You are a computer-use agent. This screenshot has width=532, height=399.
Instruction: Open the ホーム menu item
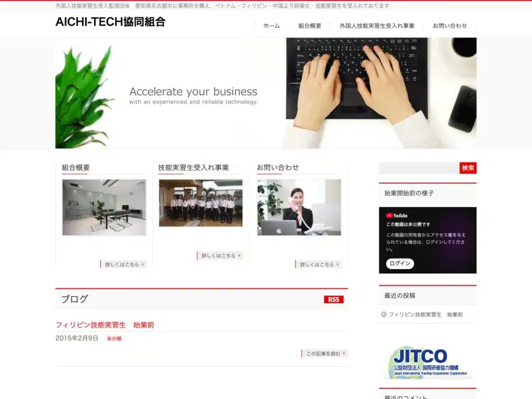(271, 26)
